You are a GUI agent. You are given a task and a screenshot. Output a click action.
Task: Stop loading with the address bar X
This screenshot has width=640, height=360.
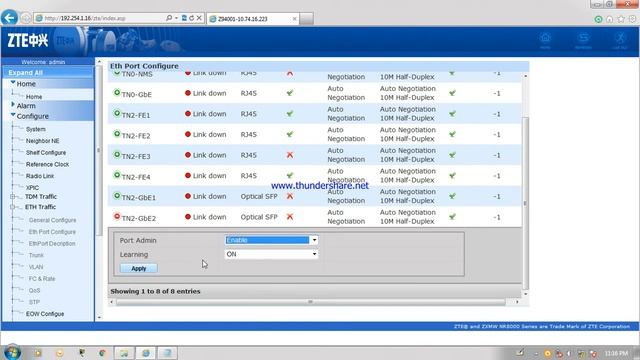pyautogui.click(x=199, y=18)
